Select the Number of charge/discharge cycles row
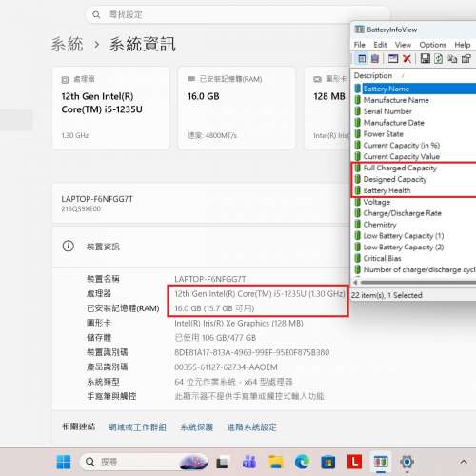The width and height of the screenshot is (476, 476). (415, 269)
